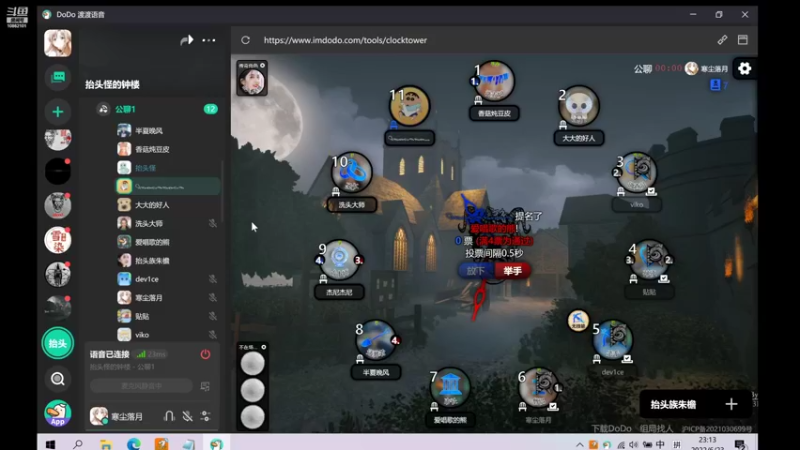Open File Explorer from taskbar

pos(106,444)
